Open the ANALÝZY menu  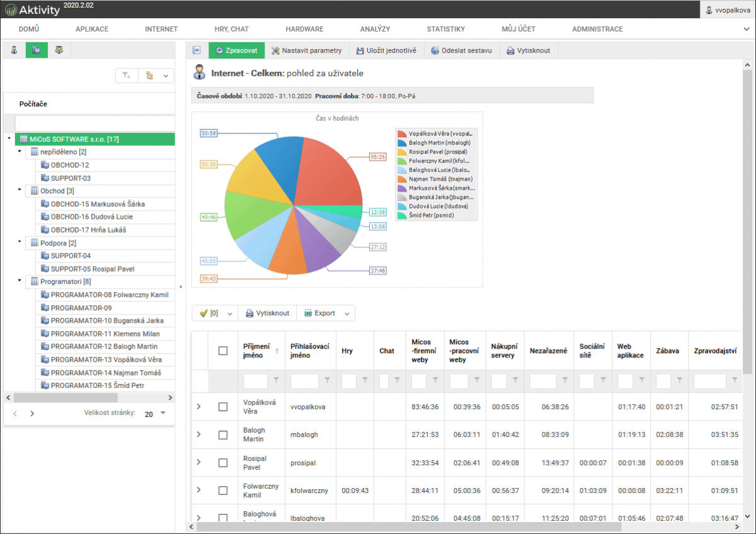pyautogui.click(x=375, y=29)
